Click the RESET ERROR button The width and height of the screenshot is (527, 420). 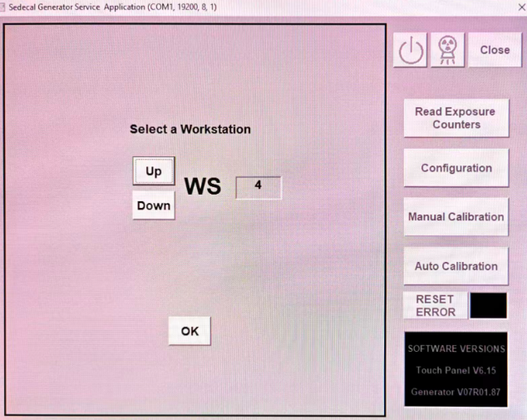[x=436, y=305]
